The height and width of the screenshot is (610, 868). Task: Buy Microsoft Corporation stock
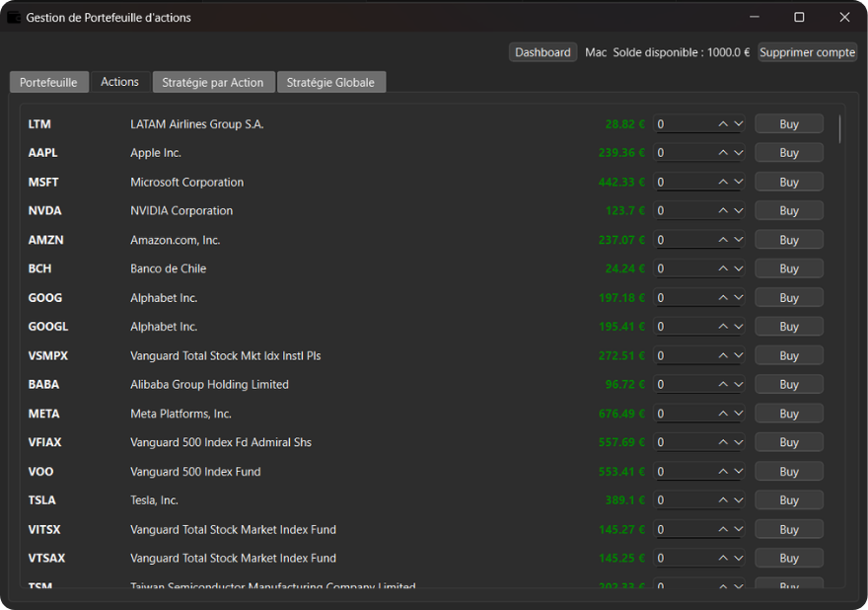tap(789, 183)
